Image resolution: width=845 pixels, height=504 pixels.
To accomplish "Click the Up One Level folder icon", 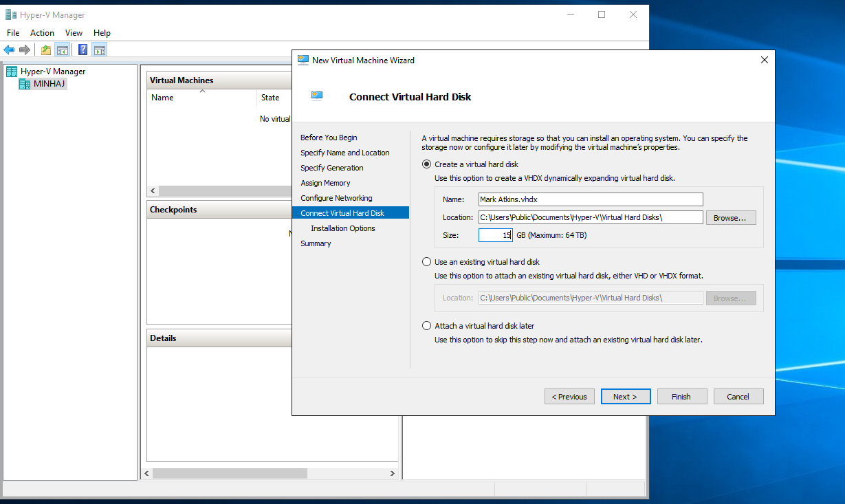I will [x=46, y=50].
